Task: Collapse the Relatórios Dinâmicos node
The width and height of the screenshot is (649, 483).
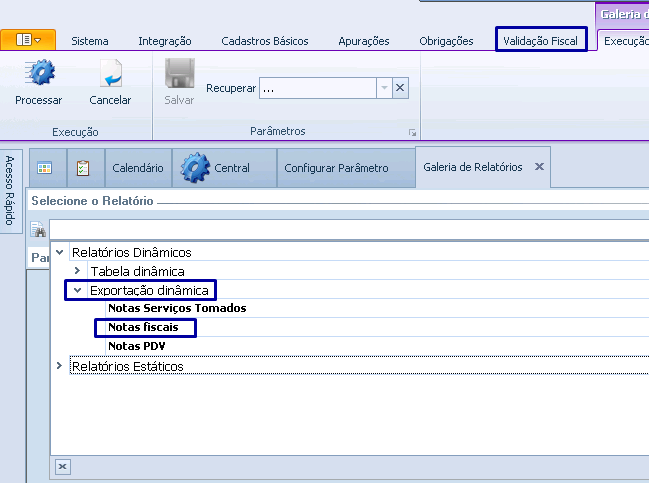Action: (60, 252)
